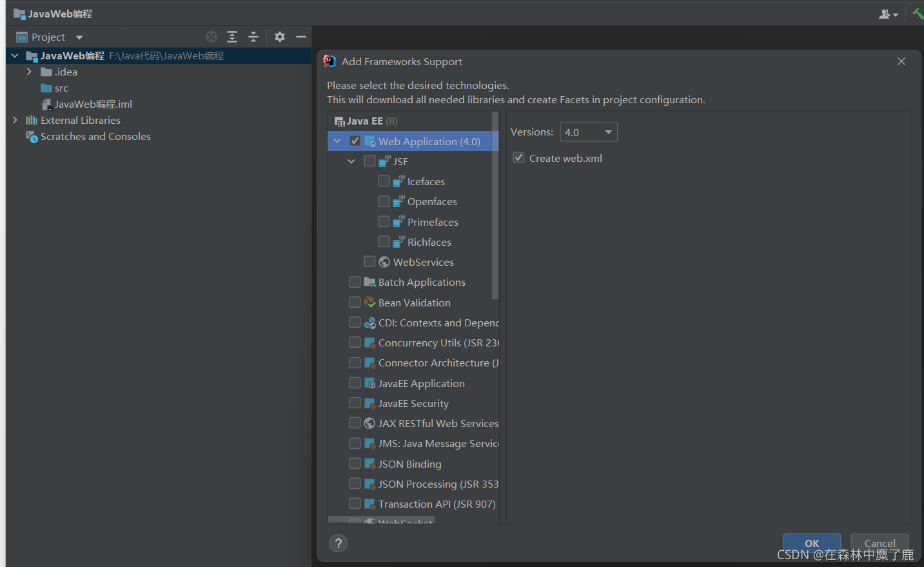The height and width of the screenshot is (567, 924).
Task: Click the Icefaces icon
Action: [399, 181]
